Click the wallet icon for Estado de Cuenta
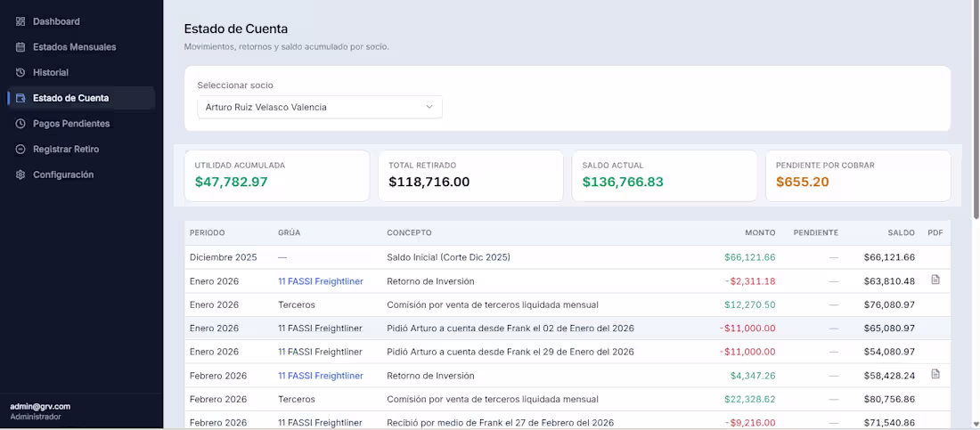The height and width of the screenshot is (430, 980). [x=20, y=98]
